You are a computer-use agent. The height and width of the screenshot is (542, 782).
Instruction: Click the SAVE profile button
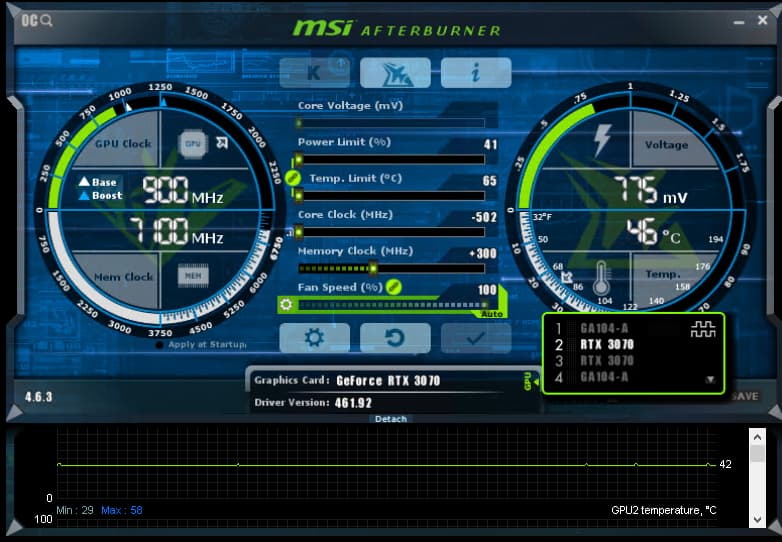point(746,396)
